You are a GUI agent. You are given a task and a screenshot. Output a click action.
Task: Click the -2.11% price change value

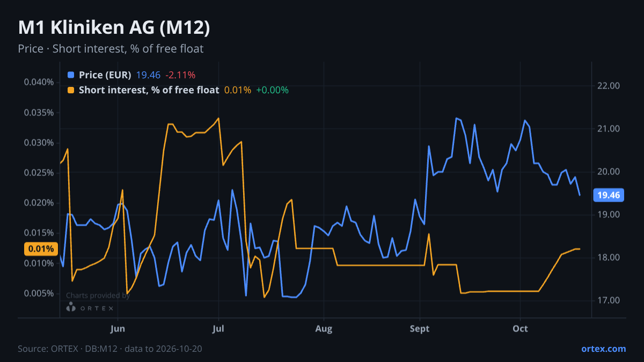click(180, 75)
